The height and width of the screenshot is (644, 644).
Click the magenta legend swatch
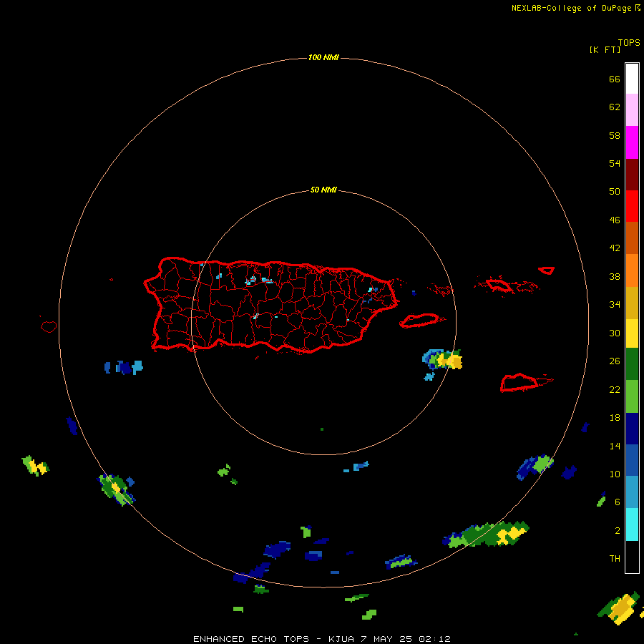pyautogui.click(x=632, y=142)
